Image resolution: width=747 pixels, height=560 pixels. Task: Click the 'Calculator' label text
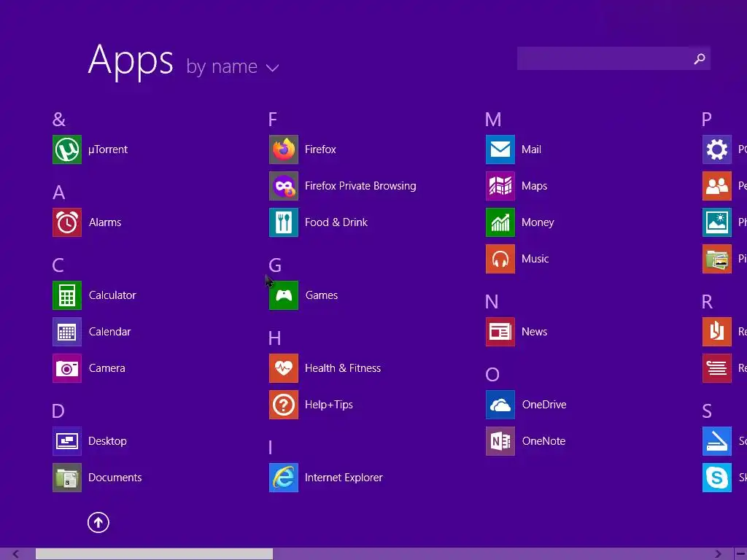[x=112, y=295]
